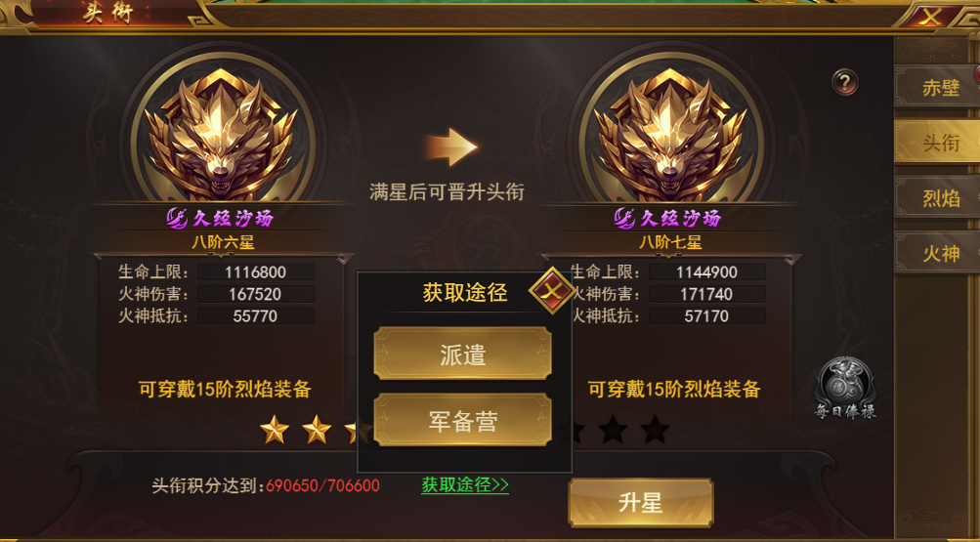This screenshot has width=980, height=542.
Task: Open the question mark help icon
Action: 844,82
